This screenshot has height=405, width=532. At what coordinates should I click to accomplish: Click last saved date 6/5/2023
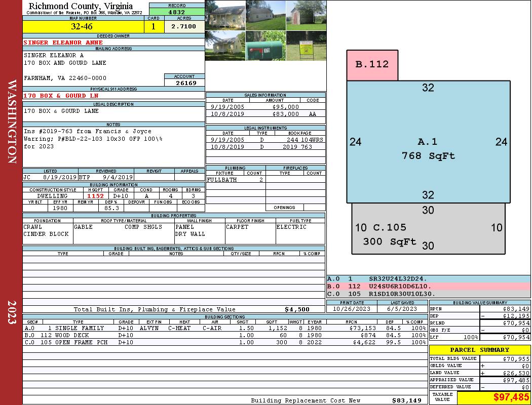402,309
